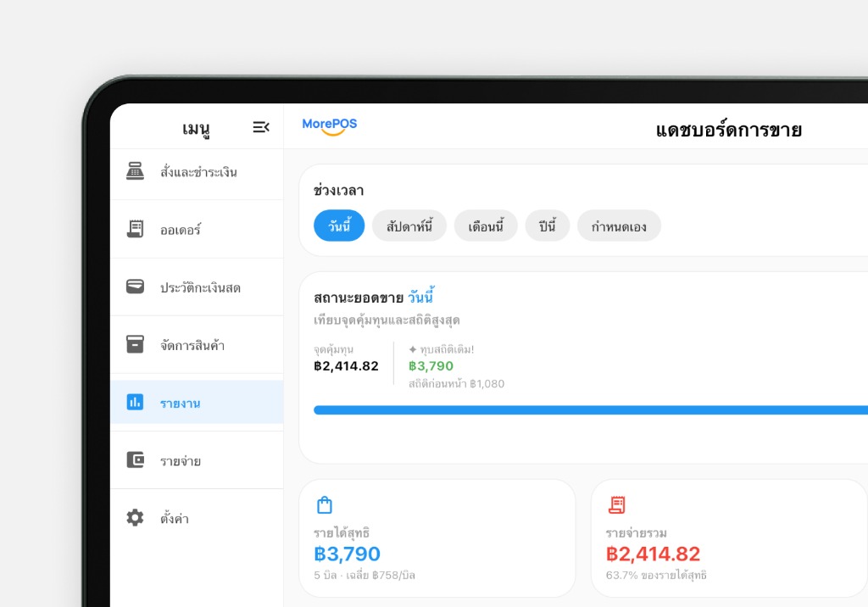Choose the กำหนดเอง custom range chip
Viewport: 868px width, 607px height.
619,226
